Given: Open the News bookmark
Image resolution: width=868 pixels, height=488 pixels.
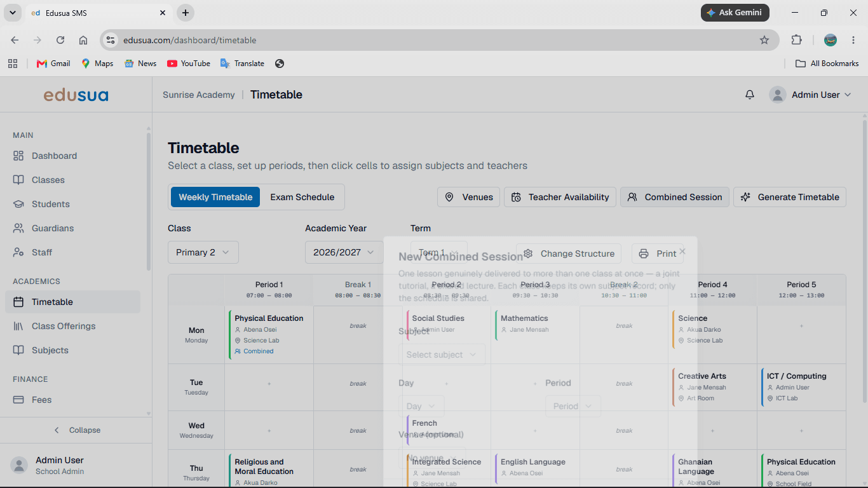Looking at the screenshot, I should pyautogui.click(x=140, y=64).
